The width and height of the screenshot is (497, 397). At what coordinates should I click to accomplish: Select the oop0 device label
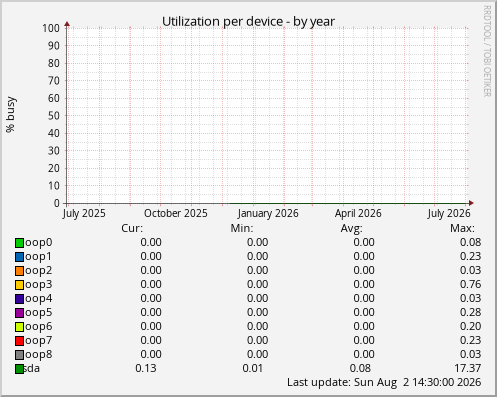pos(38,243)
